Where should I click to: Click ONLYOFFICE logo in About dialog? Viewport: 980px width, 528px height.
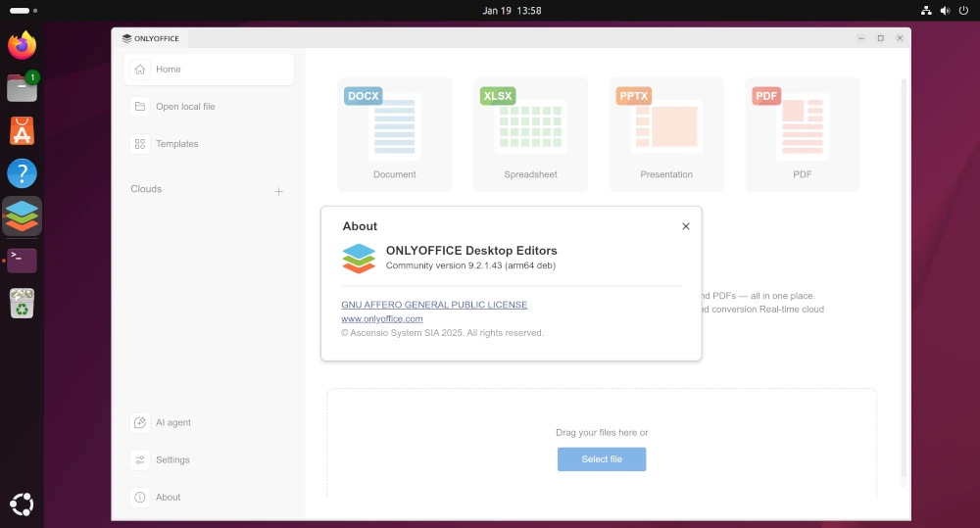pyautogui.click(x=359, y=258)
